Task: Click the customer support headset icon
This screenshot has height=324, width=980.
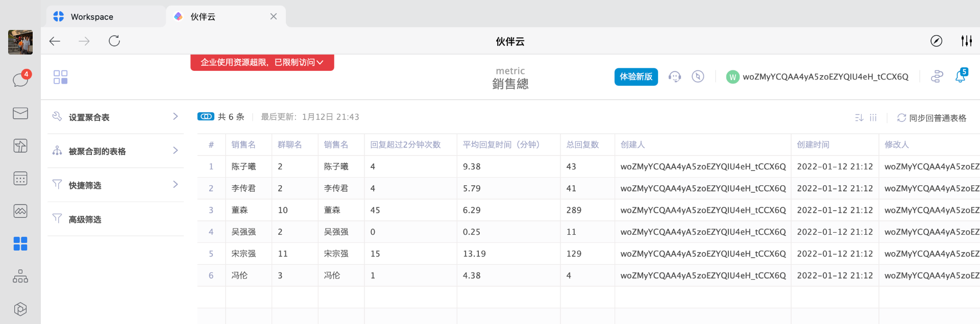Action: click(675, 77)
